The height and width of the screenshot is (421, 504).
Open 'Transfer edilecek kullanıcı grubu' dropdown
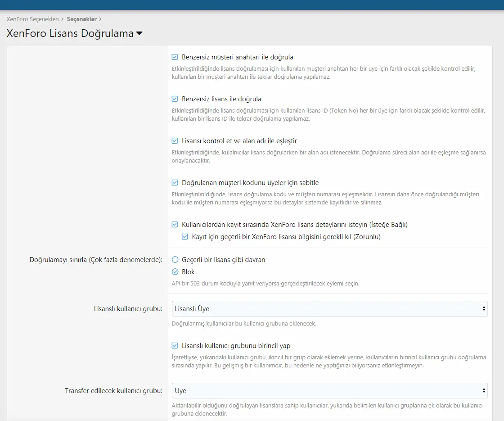click(x=329, y=390)
